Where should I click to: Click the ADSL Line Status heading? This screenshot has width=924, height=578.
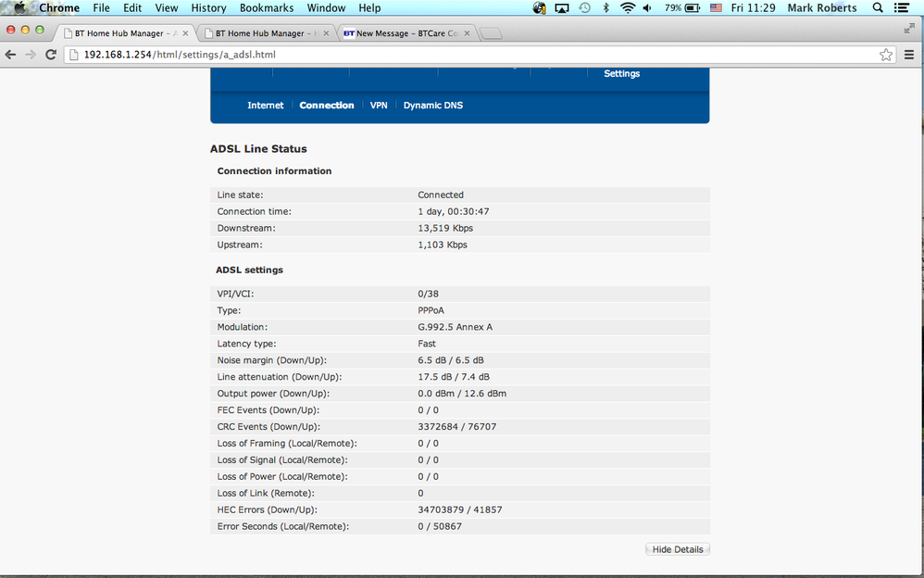coord(258,149)
